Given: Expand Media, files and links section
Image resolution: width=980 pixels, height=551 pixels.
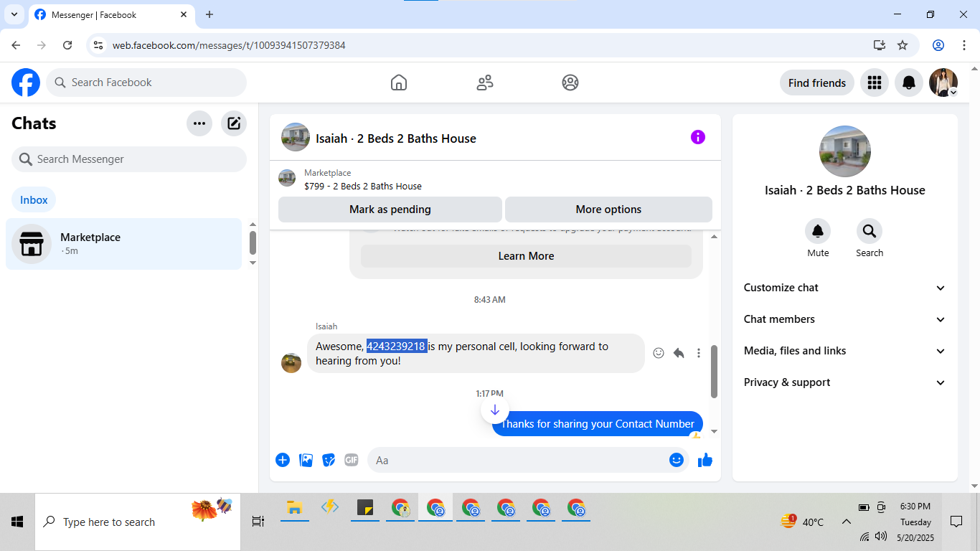Looking at the screenshot, I should pyautogui.click(x=845, y=351).
